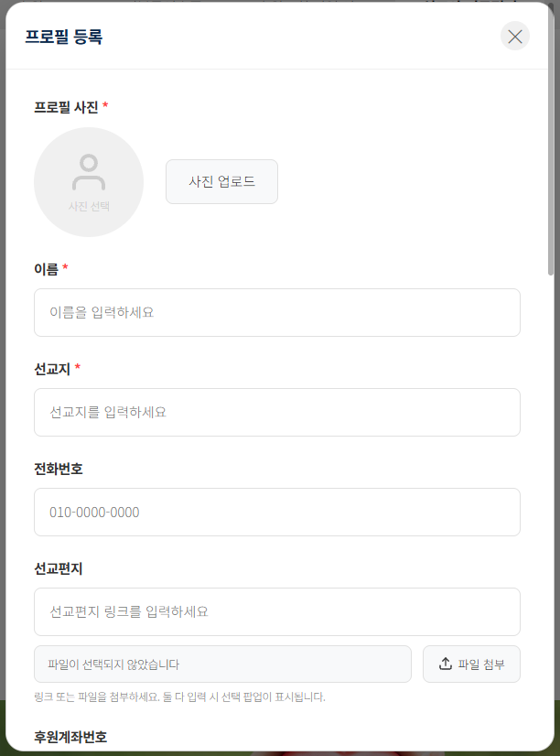Click the 사진 선택 text in the avatar circle
This screenshot has height=756, width=560.
89,207
